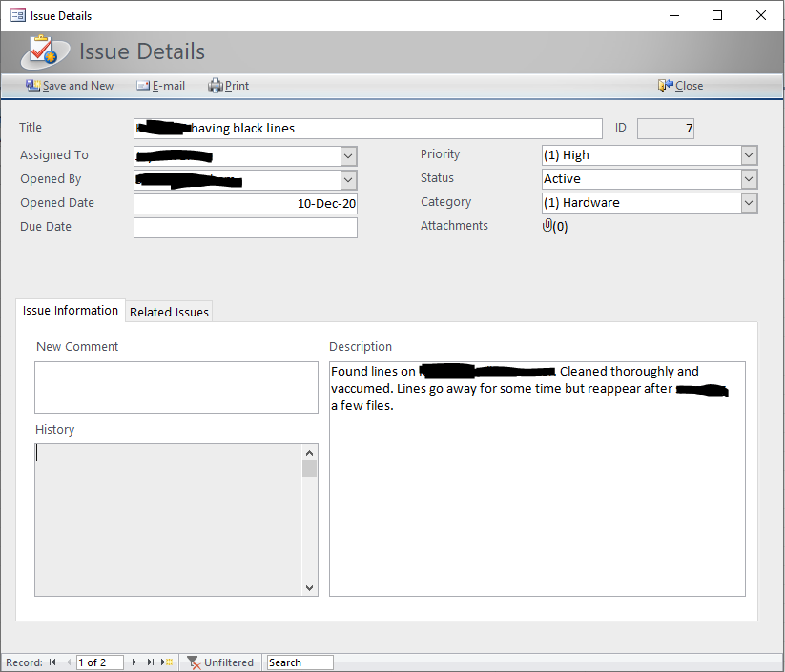The width and height of the screenshot is (785, 672).
Task: Maximize the Issue Details window
Action: pos(717,15)
